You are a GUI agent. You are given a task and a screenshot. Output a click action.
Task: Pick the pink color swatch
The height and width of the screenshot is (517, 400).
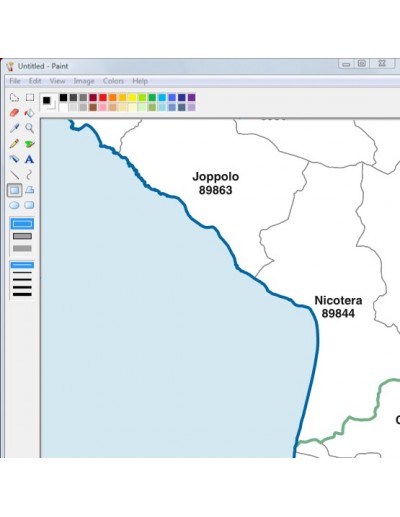pyautogui.click(x=103, y=107)
